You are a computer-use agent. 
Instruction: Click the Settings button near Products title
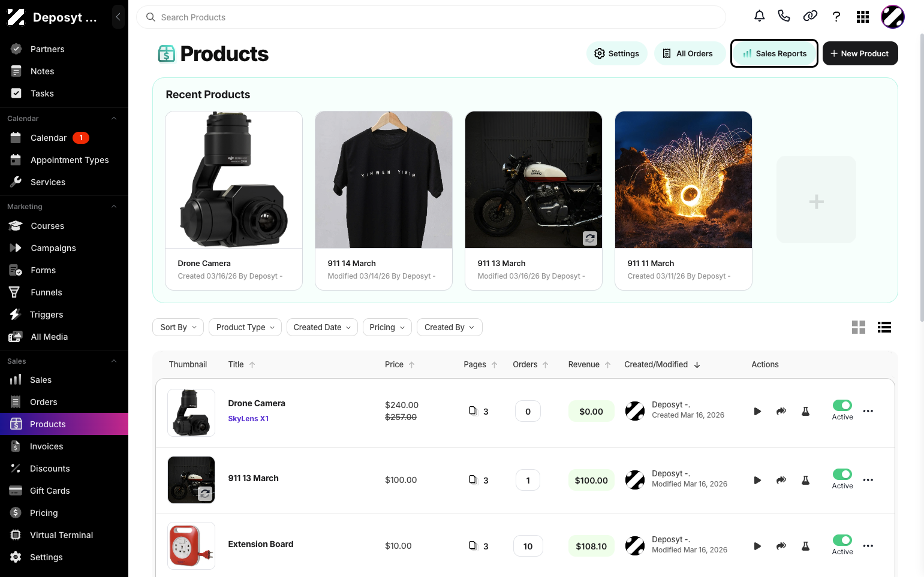point(616,53)
